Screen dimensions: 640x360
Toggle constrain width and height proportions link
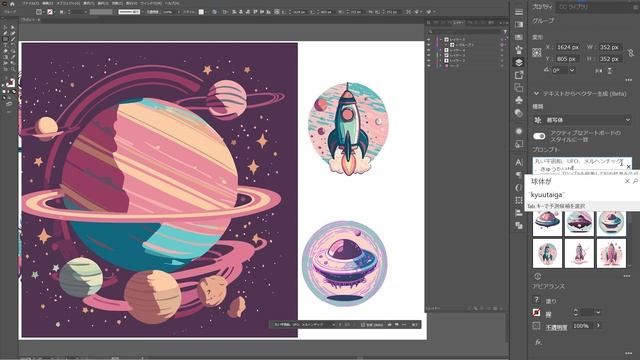coord(631,53)
